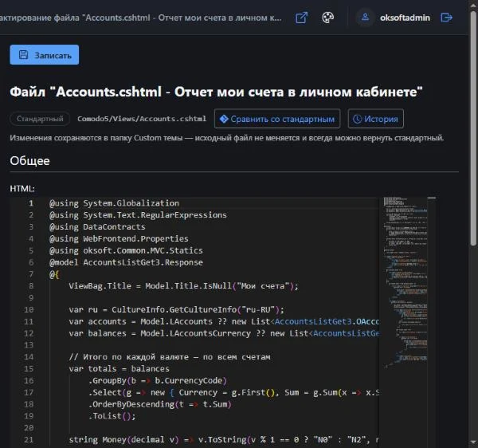Click line 3 "@using DataContracts"
Image resolution: width=478 pixels, height=448 pixels.
pos(97,227)
